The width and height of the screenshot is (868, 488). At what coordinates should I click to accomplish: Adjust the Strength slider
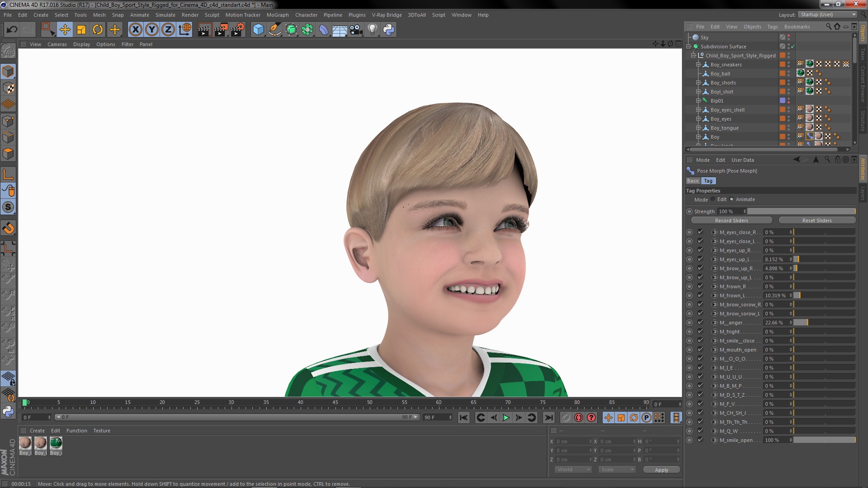click(802, 211)
